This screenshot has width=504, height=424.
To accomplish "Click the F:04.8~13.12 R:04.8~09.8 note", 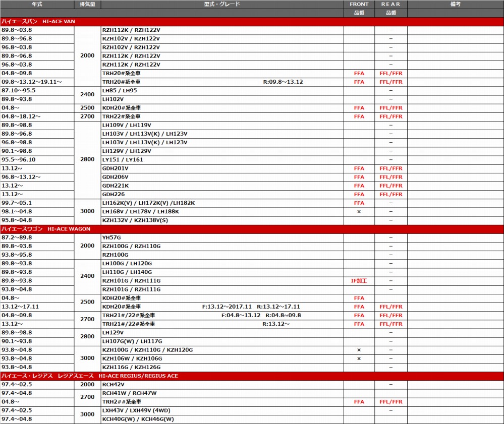I will (261, 316).
